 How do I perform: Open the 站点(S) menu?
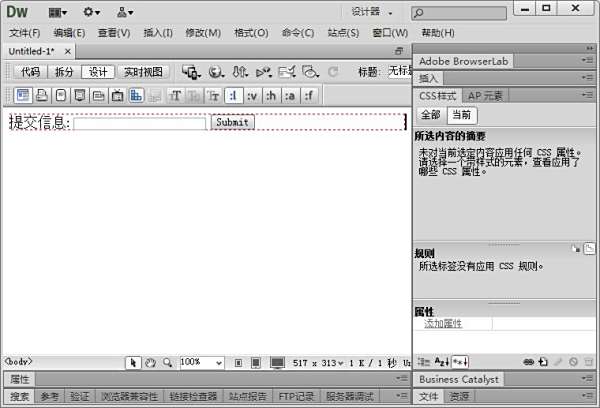coord(343,33)
